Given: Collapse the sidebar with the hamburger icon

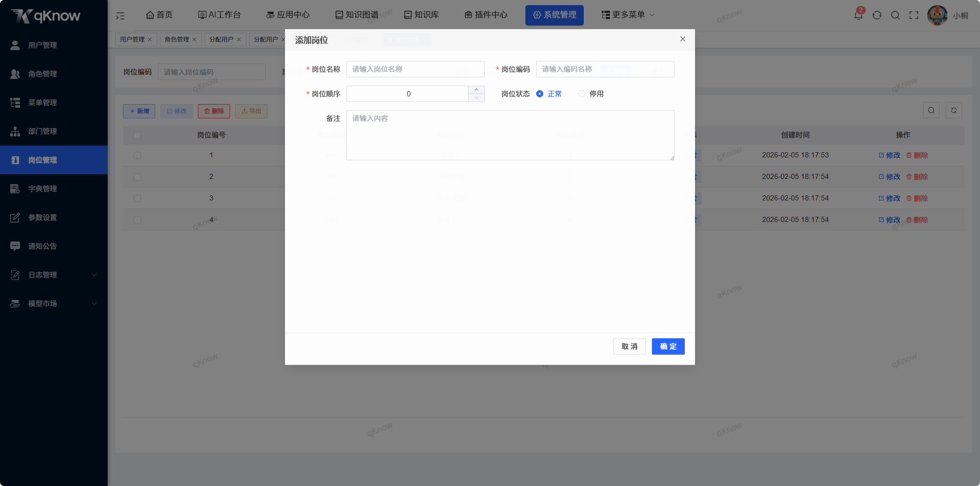Looking at the screenshot, I should coord(120,15).
